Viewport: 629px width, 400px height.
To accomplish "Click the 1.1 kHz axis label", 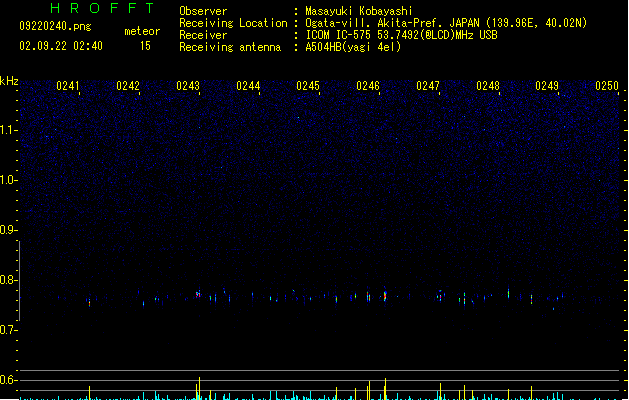I will tap(8, 130).
